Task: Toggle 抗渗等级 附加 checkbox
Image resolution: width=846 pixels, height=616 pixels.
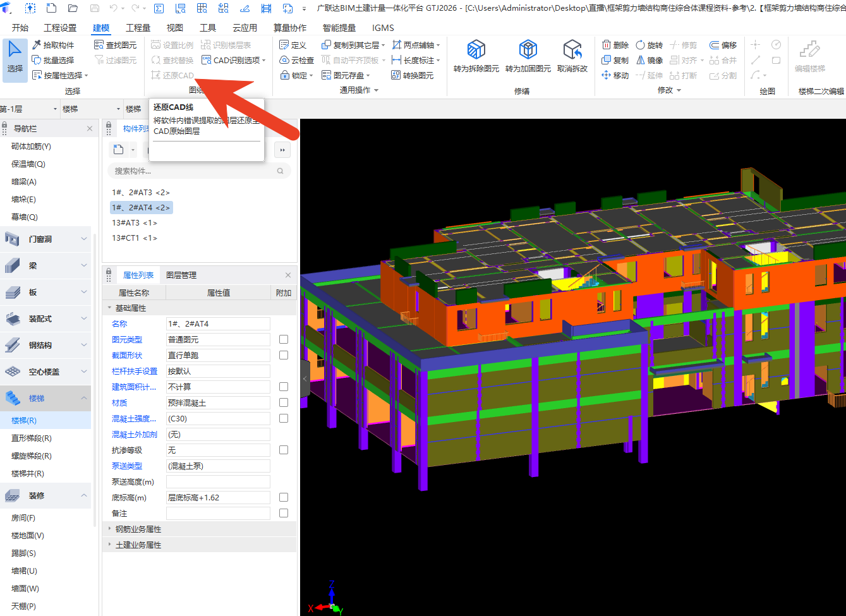Action: tap(284, 450)
